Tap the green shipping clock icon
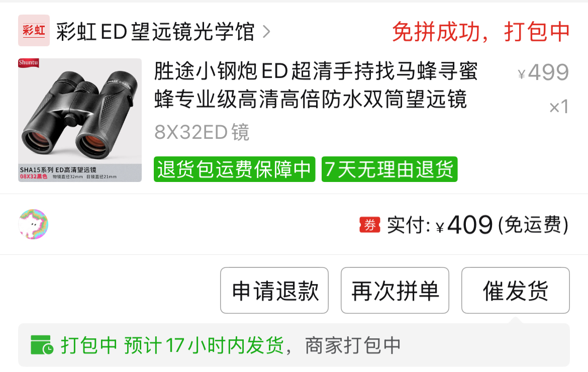 tap(42, 345)
